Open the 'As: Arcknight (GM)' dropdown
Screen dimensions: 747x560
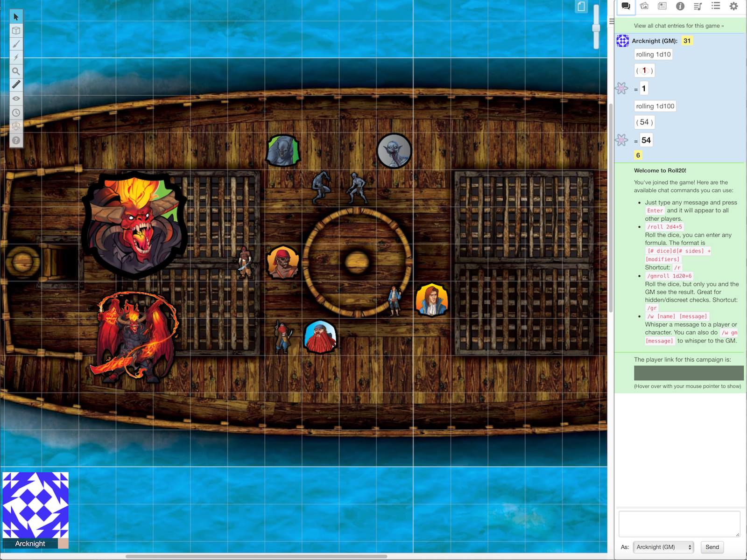point(663,547)
